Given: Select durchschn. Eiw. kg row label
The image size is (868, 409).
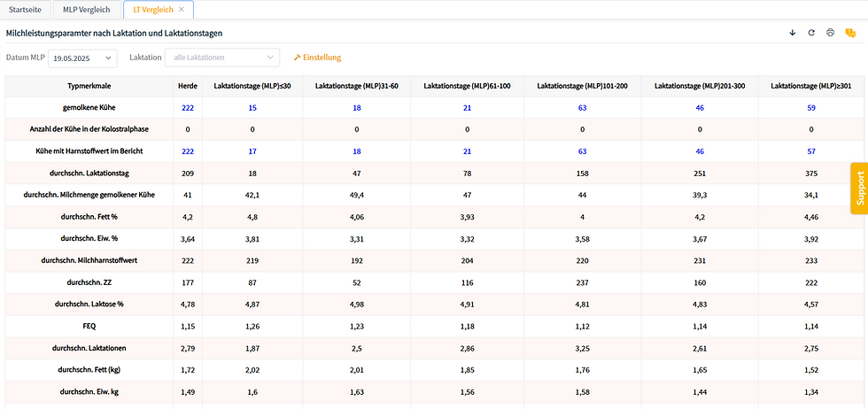Looking at the screenshot, I should click(89, 392).
